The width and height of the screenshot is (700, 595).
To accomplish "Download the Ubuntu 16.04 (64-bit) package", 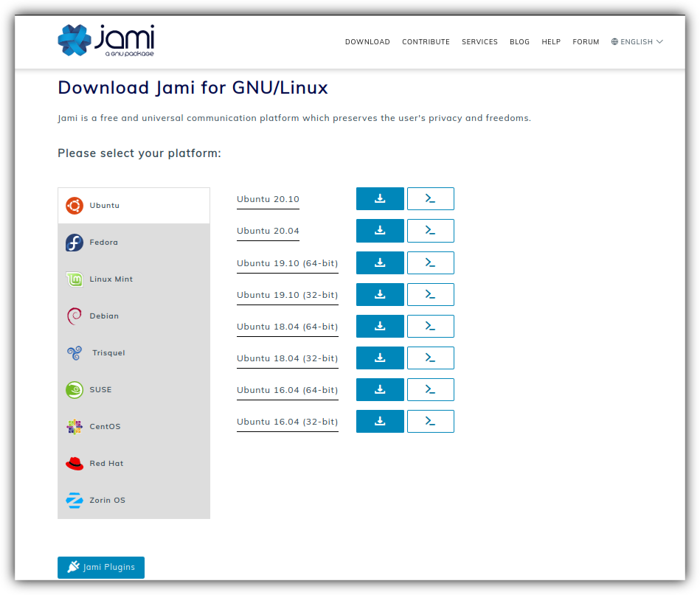I will [380, 389].
